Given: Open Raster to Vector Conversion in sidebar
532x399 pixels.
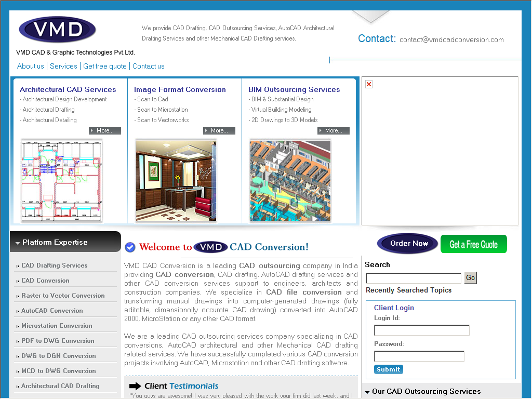Looking at the screenshot, I should 63,296.
